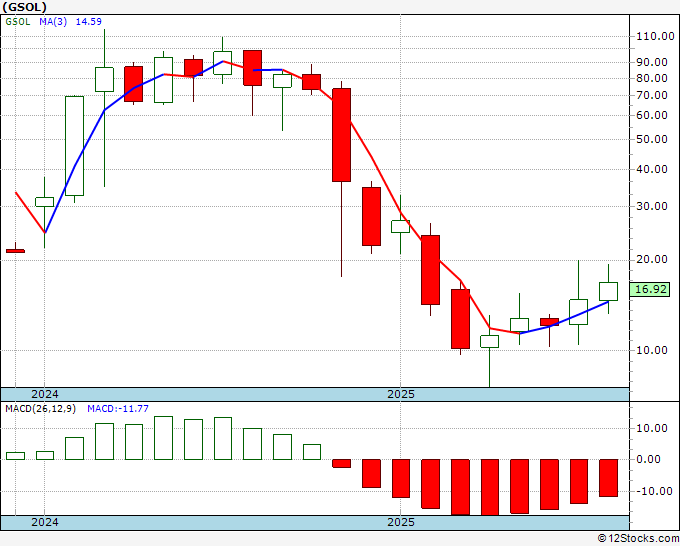Screen dimensions: 680x546
Task: Click the tall white candle starting the rally
Action: (x=74, y=146)
